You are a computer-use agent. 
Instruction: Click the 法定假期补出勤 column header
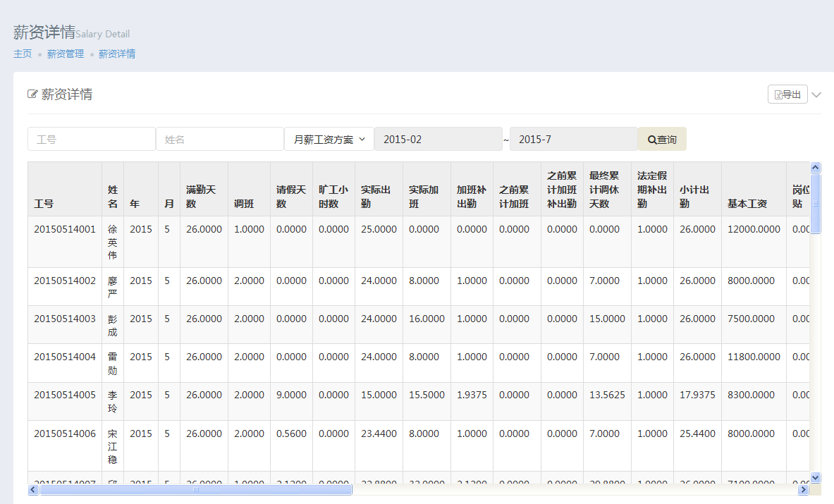pos(652,190)
